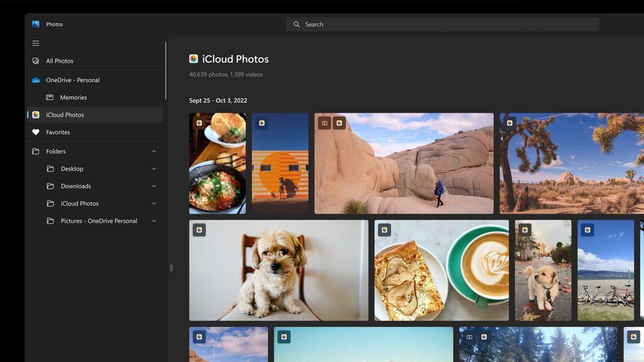Collapse the Folders section chevron
The image size is (644, 362).
click(154, 152)
